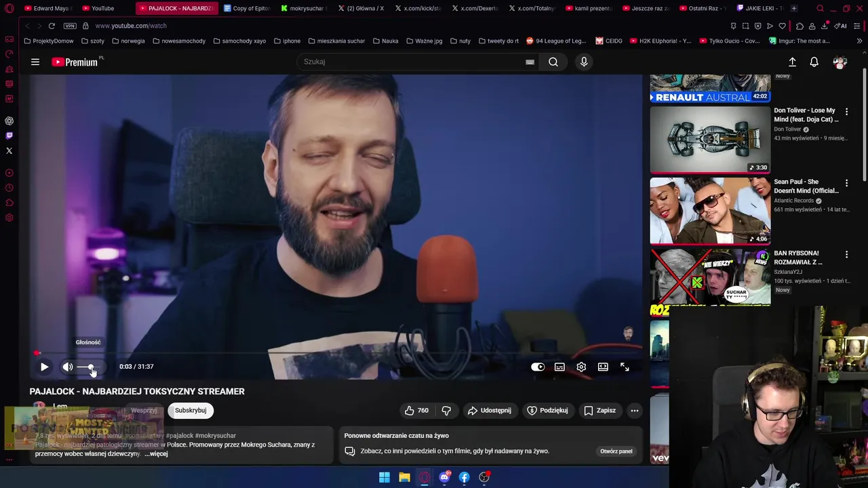Open player settings gear

581,367
